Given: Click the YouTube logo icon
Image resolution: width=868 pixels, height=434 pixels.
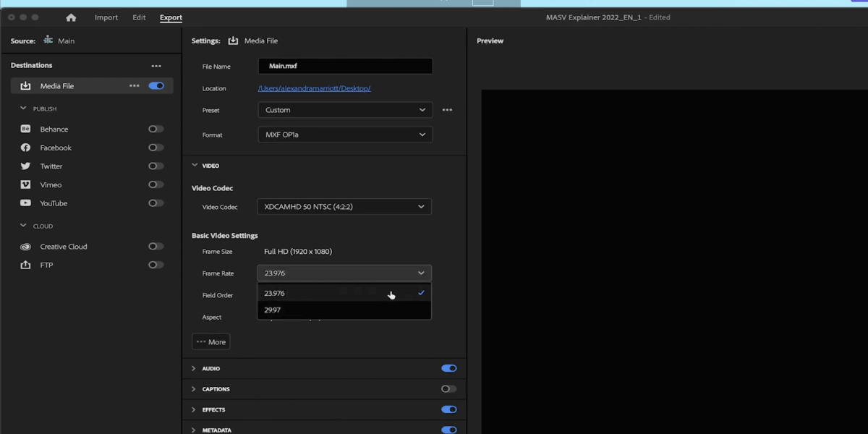Looking at the screenshot, I should 25,203.
